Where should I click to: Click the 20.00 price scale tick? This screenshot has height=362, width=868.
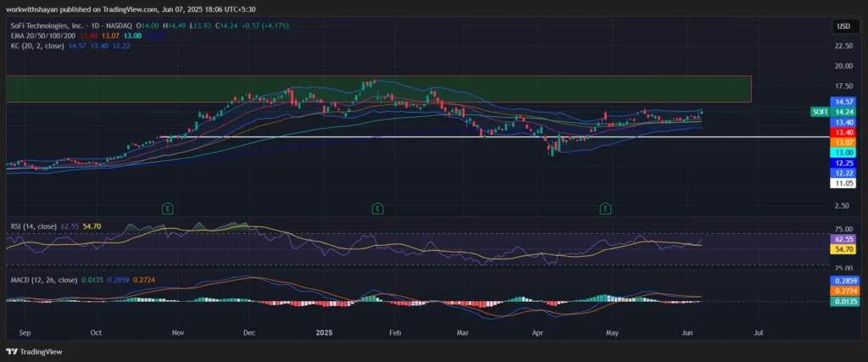pyautogui.click(x=843, y=66)
